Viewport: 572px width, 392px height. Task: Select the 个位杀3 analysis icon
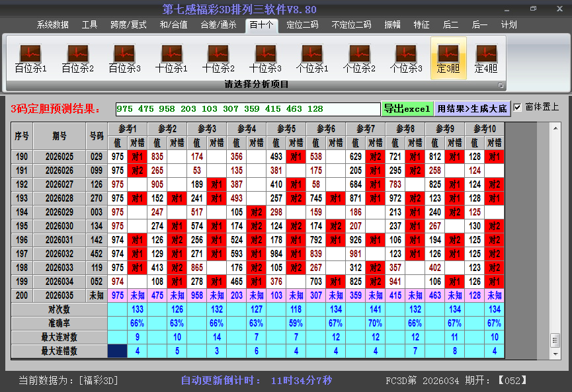click(x=406, y=58)
